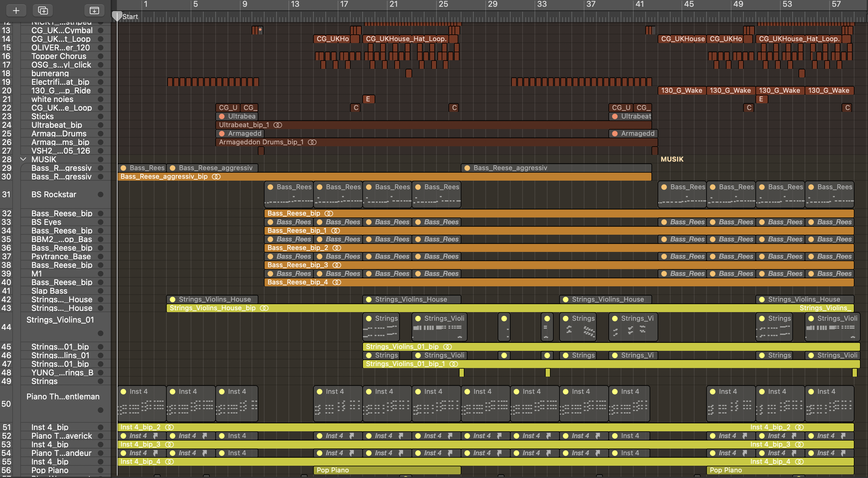Viewport: 868px width, 478px height.
Task: Toggle the round button on Slap Bass track
Action: coord(100,291)
